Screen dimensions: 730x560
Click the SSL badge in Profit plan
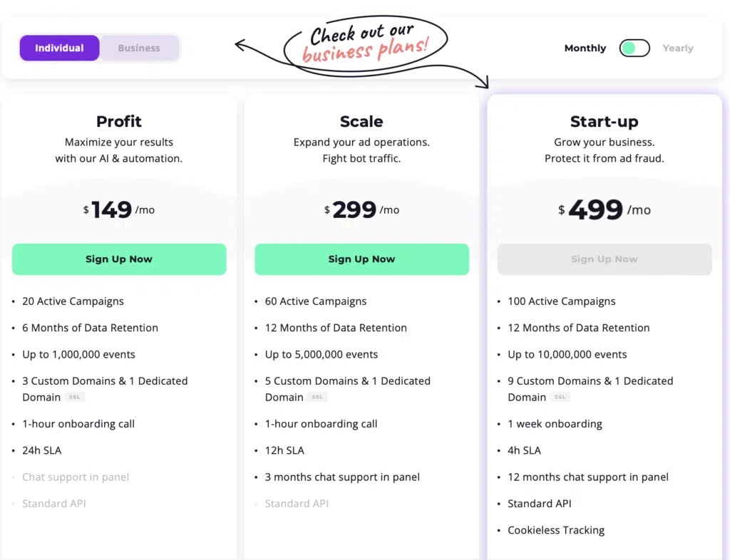click(x=74, y=398)
